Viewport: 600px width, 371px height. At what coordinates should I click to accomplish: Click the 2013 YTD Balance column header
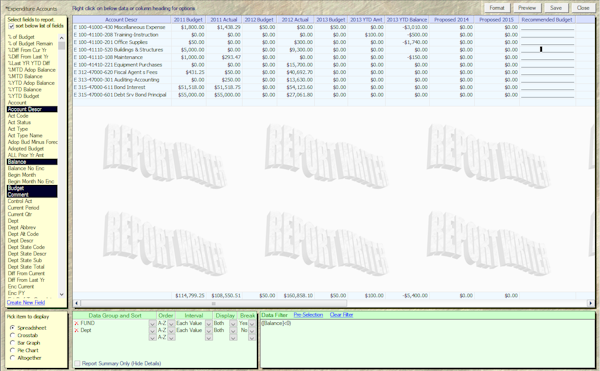(407, 20)
